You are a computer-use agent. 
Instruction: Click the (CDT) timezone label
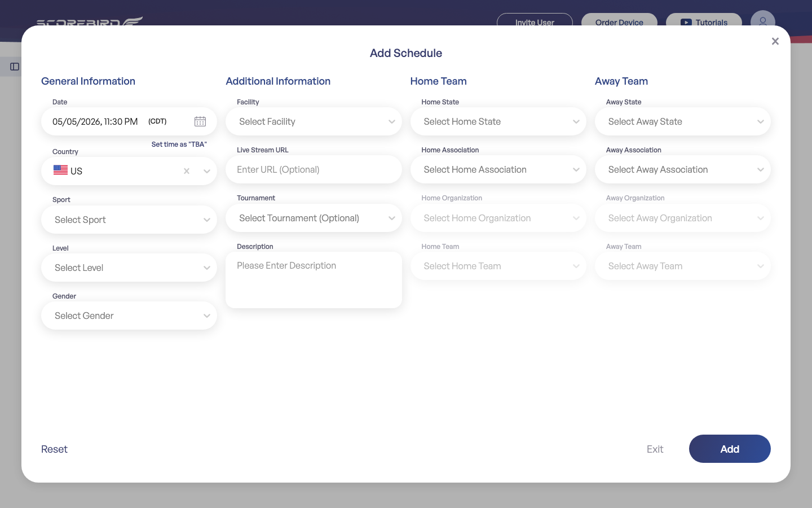coord(157,121)
